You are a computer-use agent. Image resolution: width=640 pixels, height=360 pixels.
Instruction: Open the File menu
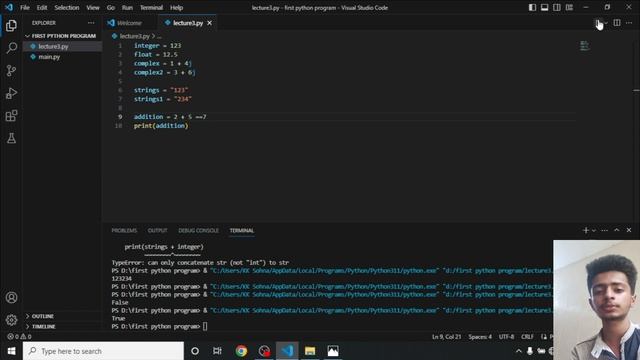tap(25, 7)
